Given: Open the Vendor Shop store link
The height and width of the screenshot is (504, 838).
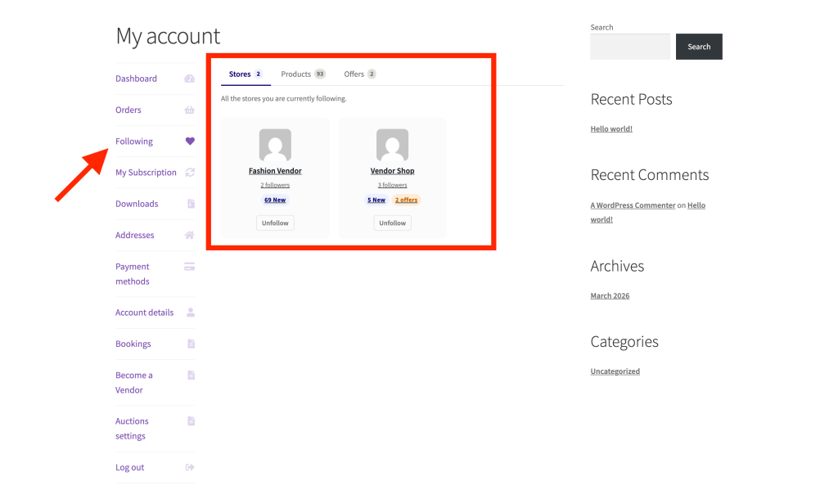Looking at the screenshot, I should tap(392, 171).
